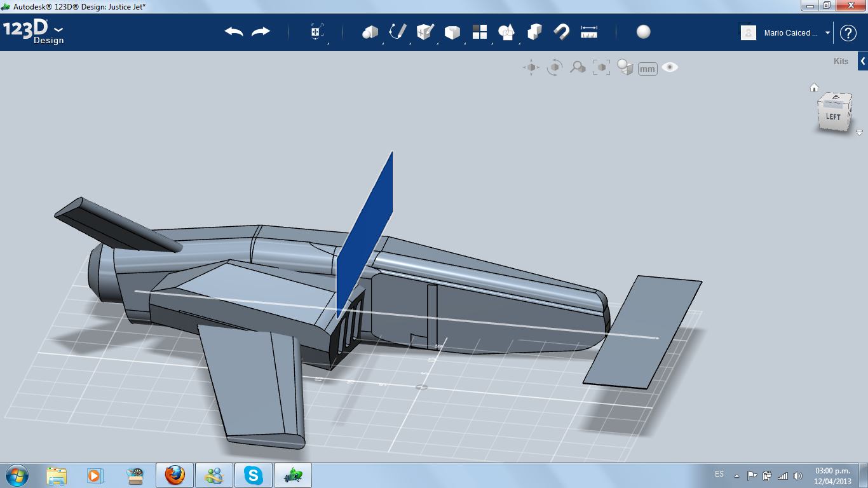Toggle the eye visibility option
This screenshot has height=488, width=868.
click(670, 67)
